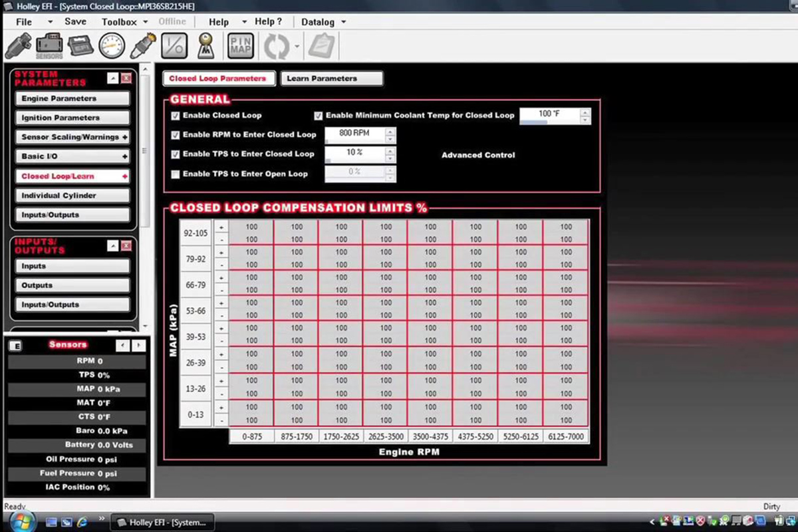Screen dimensions: 798x532
Task: Click the Engine Parameters button
Action: point(72,98)
